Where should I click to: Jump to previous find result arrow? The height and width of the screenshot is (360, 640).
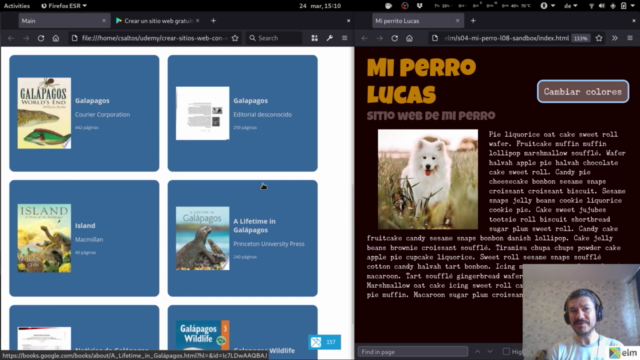click(x=477, y=351)
